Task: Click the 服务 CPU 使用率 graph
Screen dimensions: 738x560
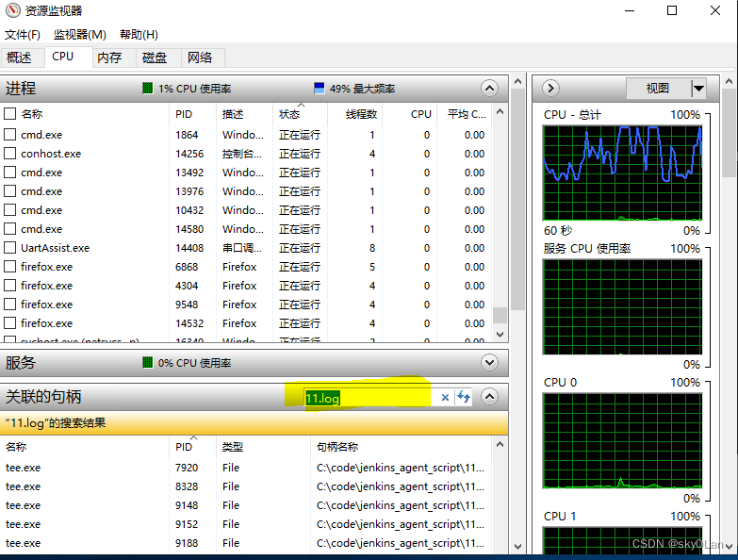Action: point(622,306)
